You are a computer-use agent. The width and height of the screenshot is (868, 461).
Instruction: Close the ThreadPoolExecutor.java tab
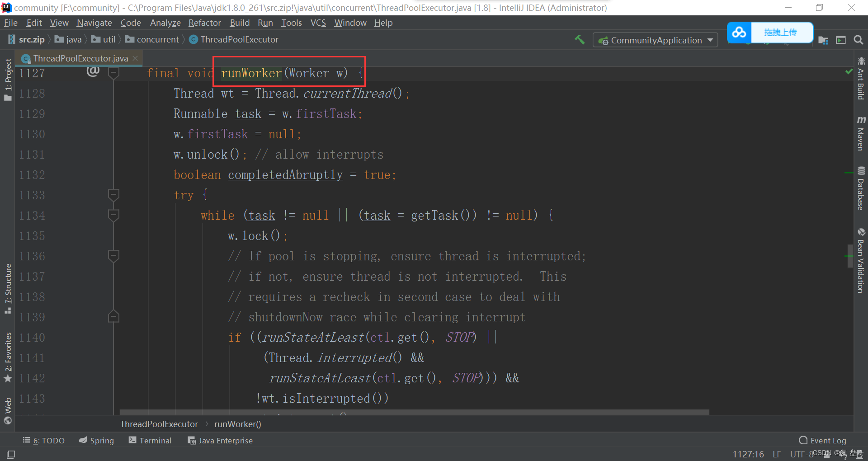point(135,58)
